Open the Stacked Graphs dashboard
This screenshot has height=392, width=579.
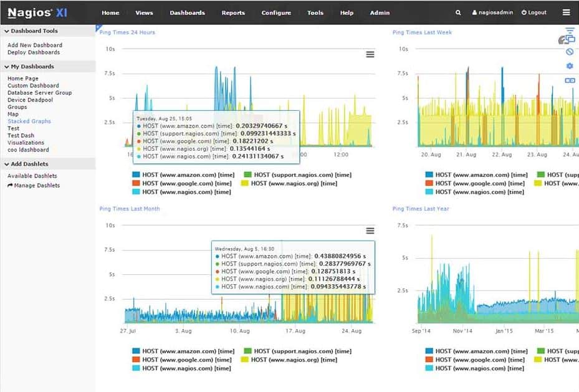29,121
